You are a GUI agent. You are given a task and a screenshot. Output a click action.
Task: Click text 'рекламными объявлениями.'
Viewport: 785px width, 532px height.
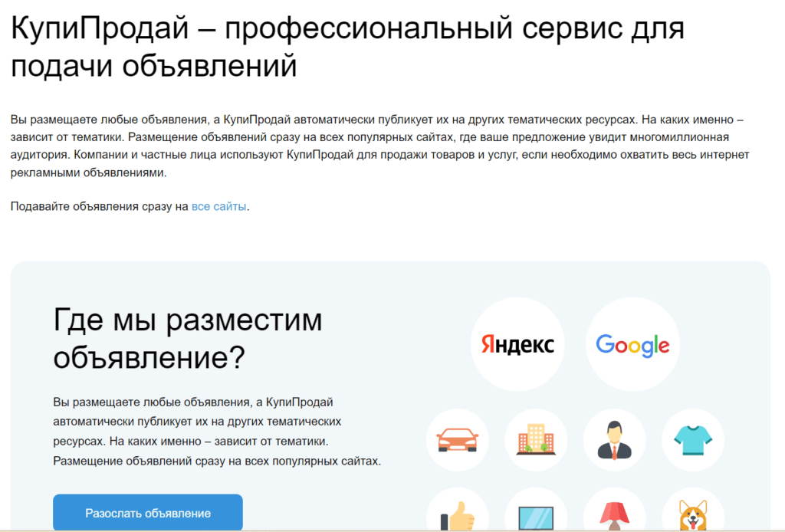click(x=89, y=172)
